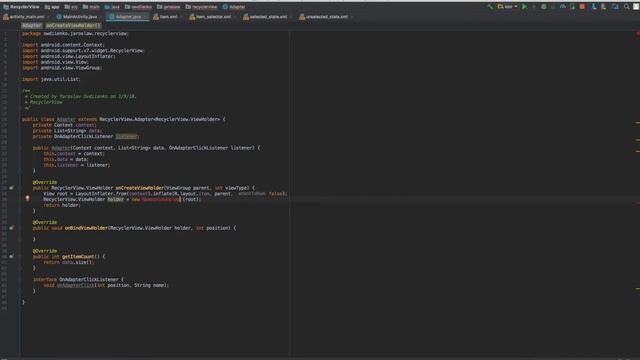Open the app run configuration dropdown
The width and height of the screenshot is (640, 360).
click(507, 7)
